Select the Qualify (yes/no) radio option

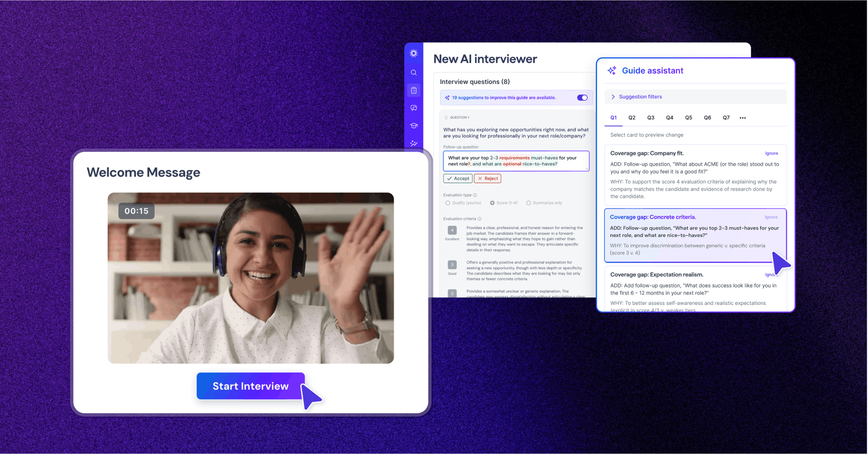click(x=448, y=203)
